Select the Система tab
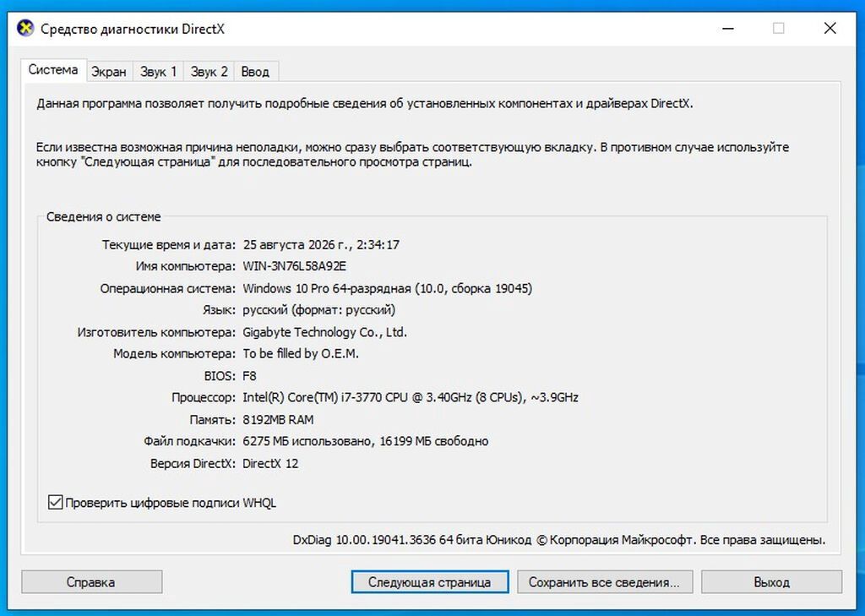This screenshot has height=616, width=865. click(53, 70)
